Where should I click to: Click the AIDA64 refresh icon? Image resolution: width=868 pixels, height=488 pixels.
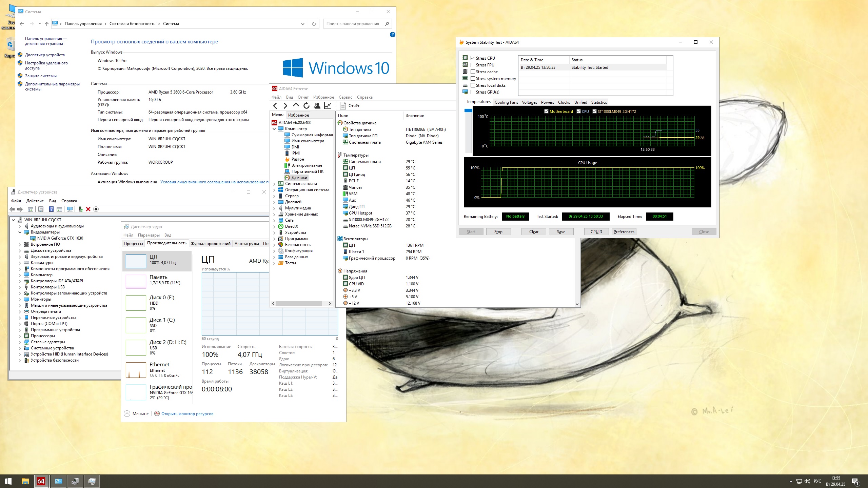pos(307,106)
